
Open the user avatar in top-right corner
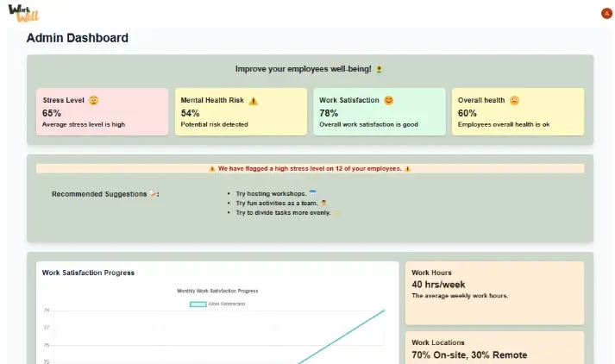(606, 13)
